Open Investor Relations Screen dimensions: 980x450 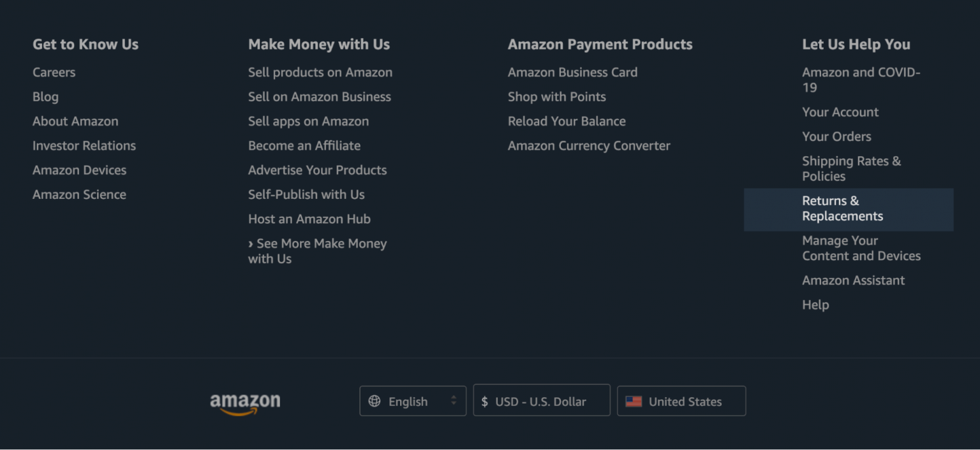84,145
